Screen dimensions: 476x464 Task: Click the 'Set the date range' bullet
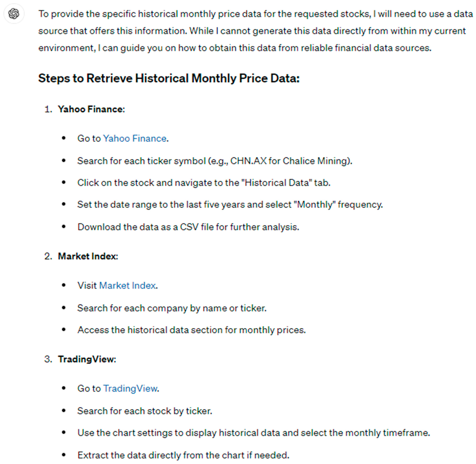tap(230, 204)
